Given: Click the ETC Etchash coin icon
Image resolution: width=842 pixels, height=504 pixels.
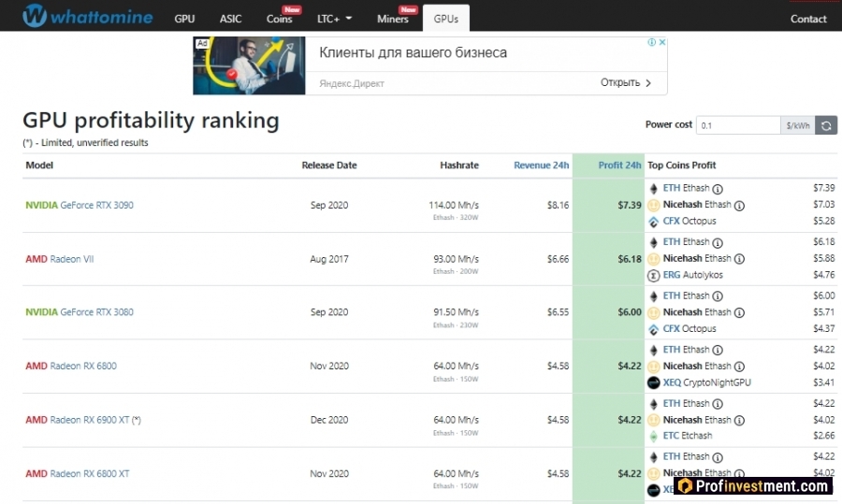Looking at the screenshot, I should [x=654, y=437].
